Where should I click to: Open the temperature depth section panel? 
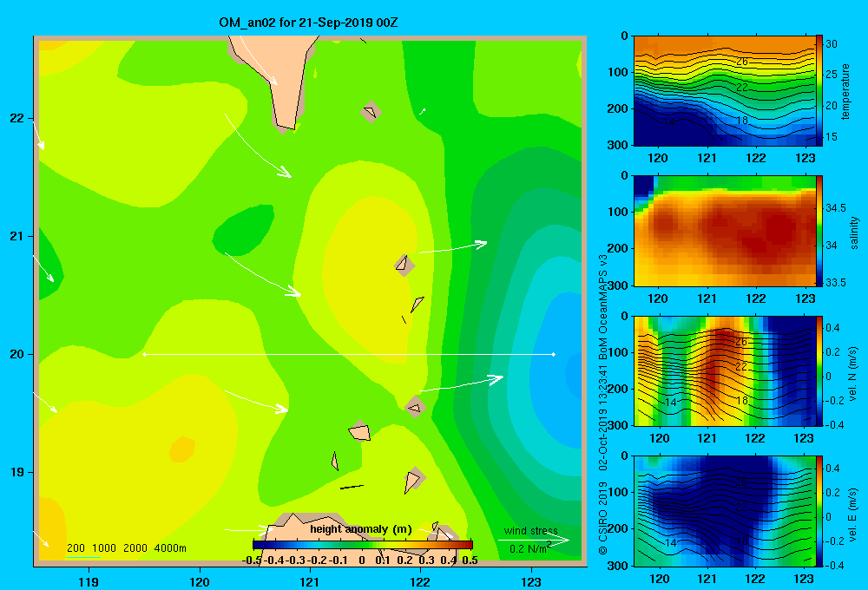click(x=725, y=91)
